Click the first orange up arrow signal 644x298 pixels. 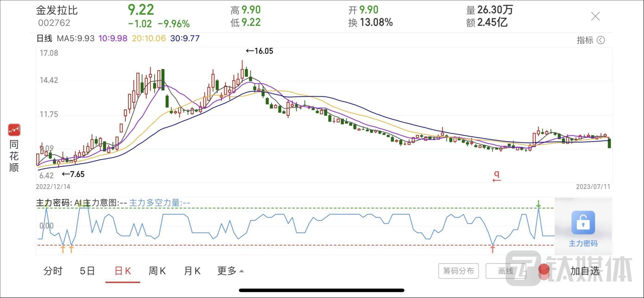point(63,249)
